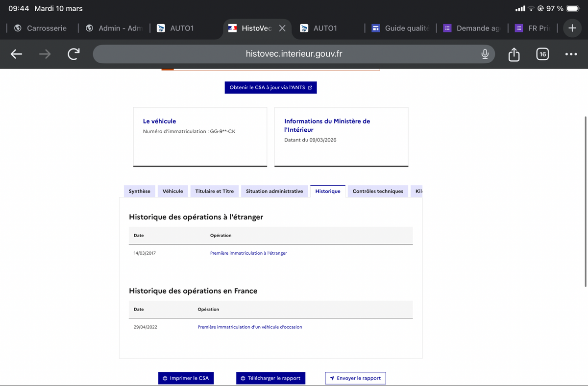Reload the page with the refresh icon

coord(73,54)
